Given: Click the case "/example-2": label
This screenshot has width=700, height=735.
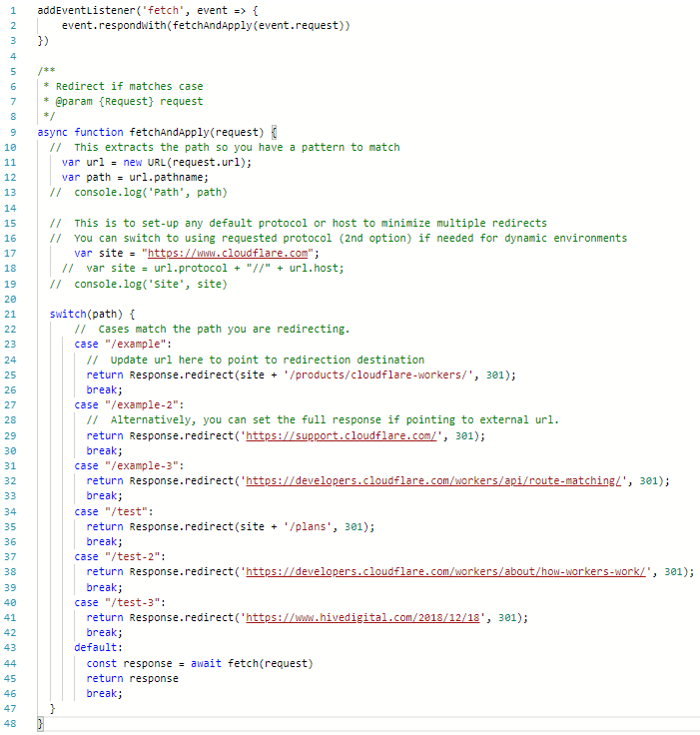Looking at the screenshot, I should click(129, 405).
